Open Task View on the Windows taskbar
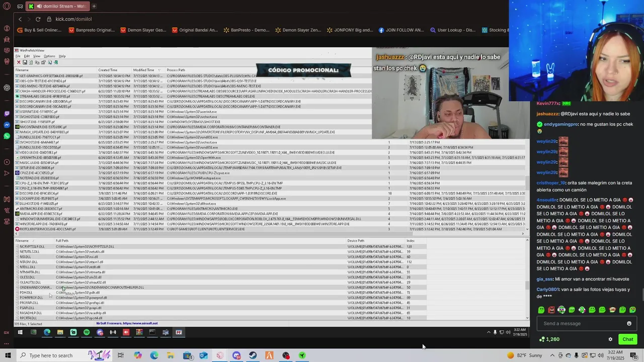 point(121,355)
